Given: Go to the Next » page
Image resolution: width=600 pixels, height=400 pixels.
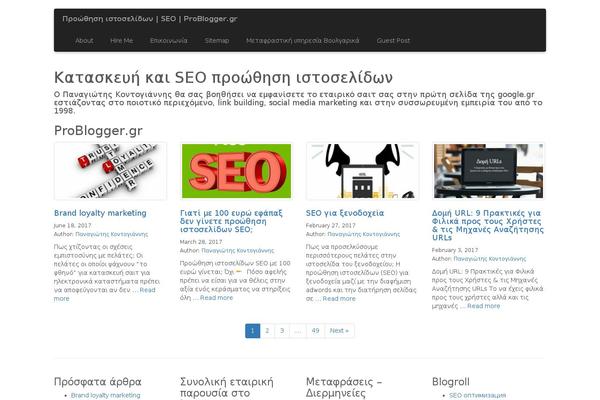Looking at the screenshot, I should click(x=339, y=331).
